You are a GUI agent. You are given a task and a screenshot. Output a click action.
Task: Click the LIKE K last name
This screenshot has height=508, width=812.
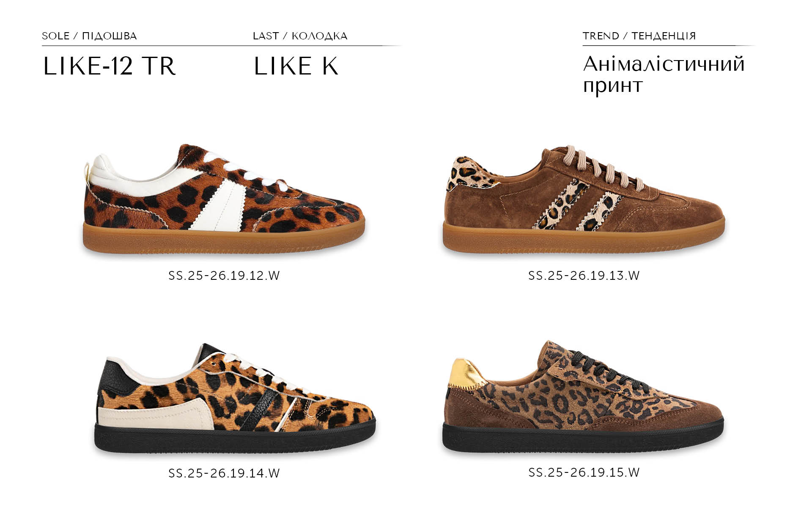296,66
